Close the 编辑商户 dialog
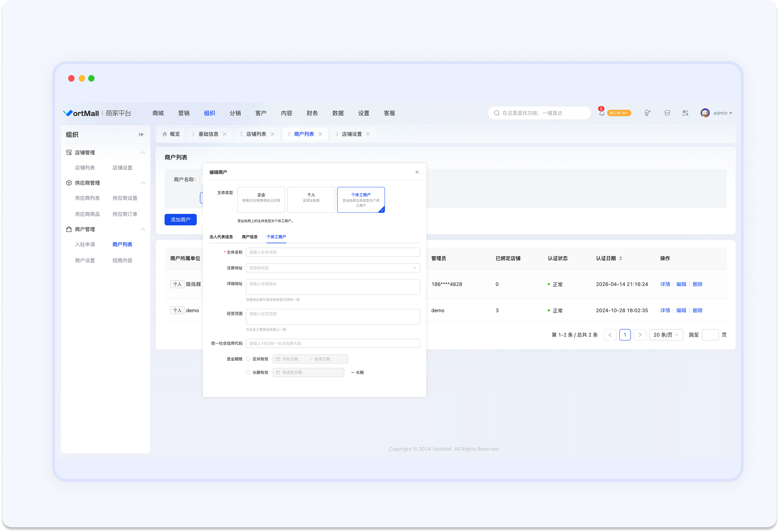This screenshot has width=779, height=532. pyautogui.click(x=417, y=172)
